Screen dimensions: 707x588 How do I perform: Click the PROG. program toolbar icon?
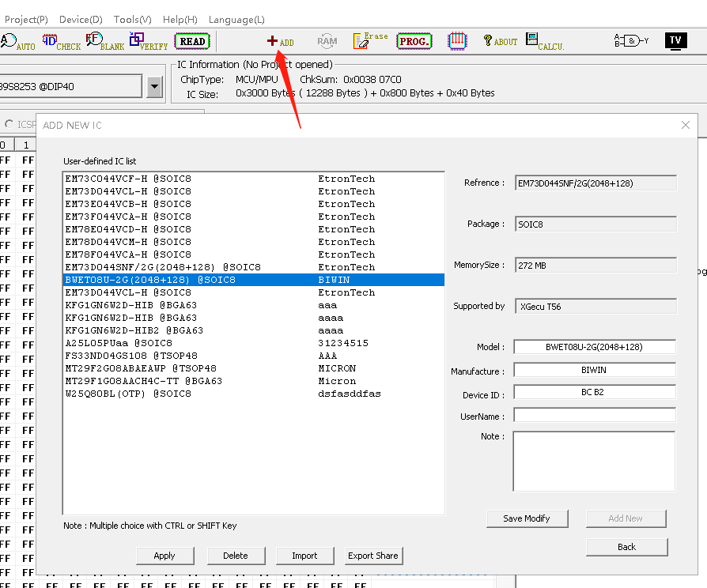[x=414, y=41]
